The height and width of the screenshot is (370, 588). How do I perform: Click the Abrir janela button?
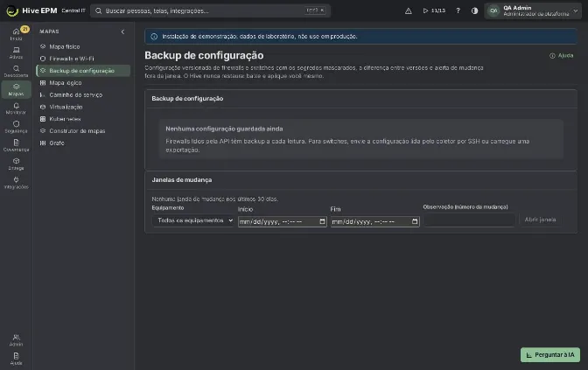point(540,220)
